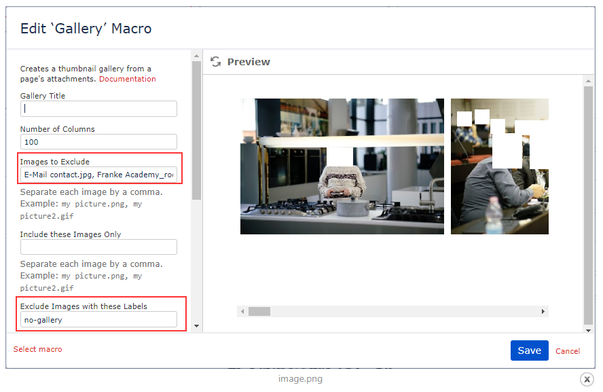The image size is (603, 392).
Task: Click the 'Preview' heading text
Action: coord(248,62)
